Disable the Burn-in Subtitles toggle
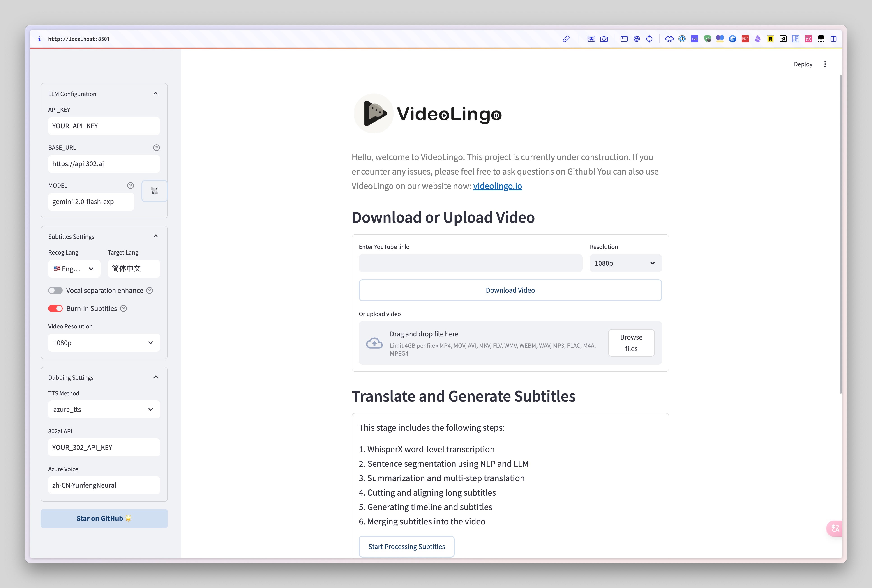This screenshot has width=872, height=588. point(55,308)
